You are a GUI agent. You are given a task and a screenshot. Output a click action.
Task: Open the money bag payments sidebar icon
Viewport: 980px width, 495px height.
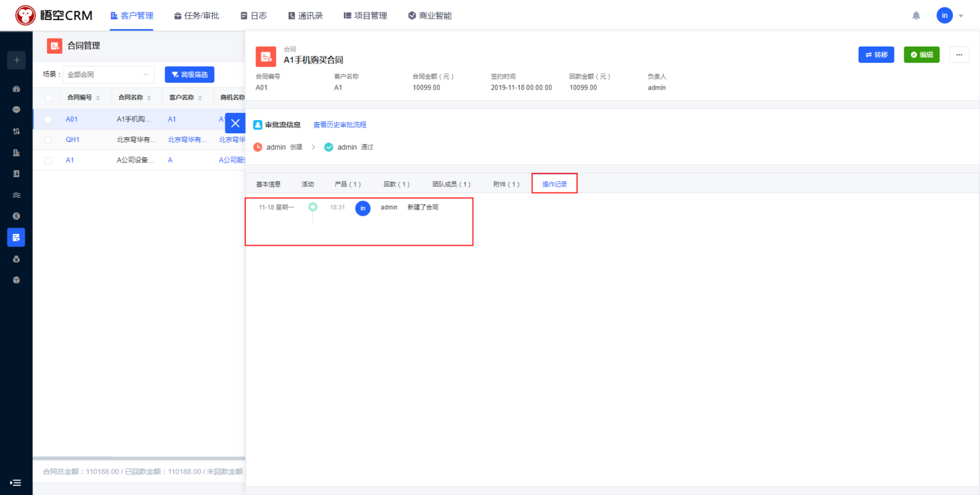tap(17, 259)
